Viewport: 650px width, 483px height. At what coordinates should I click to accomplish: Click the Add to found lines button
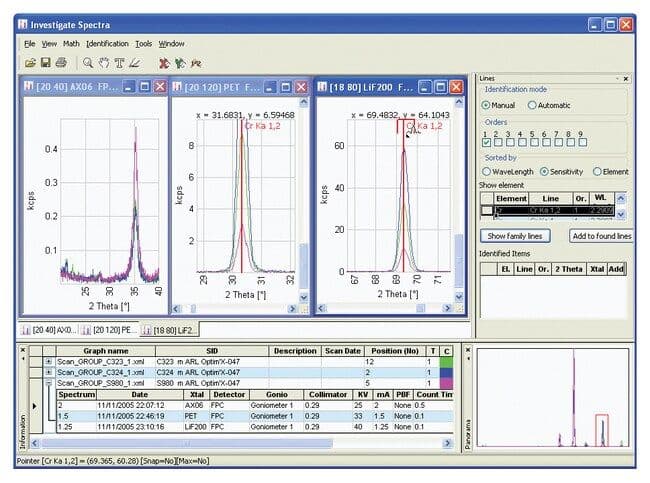pyautogui.click(x=601, y=236)
